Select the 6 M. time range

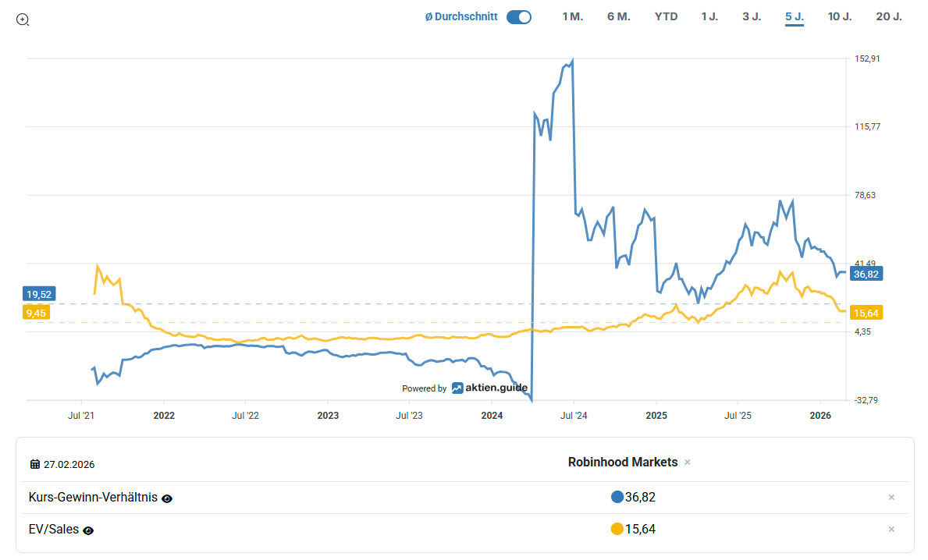[x=618, y=17]
